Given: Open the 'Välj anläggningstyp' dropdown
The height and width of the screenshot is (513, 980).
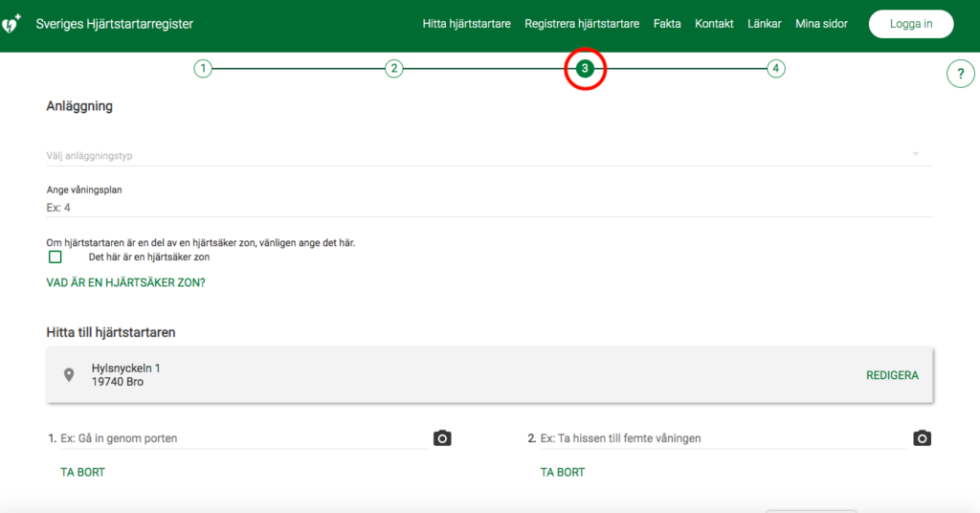Looking at the screenshot, I should [x=479, y=155].
